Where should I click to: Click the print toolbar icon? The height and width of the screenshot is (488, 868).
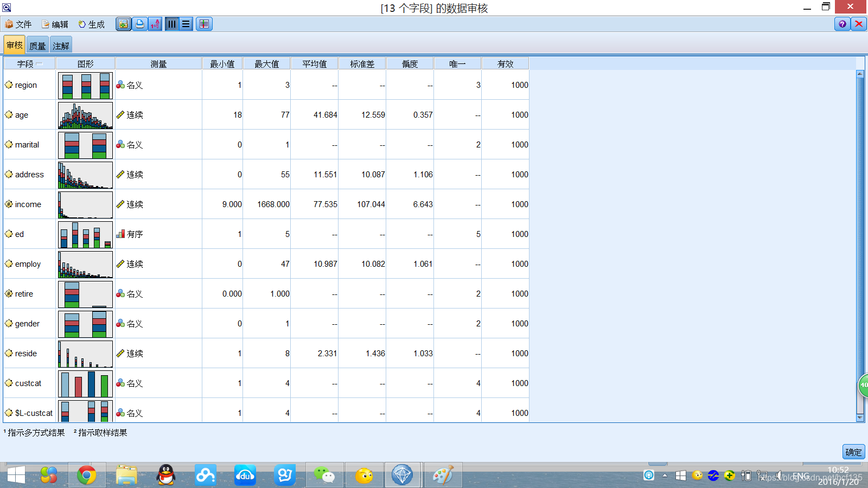[140, 24]
